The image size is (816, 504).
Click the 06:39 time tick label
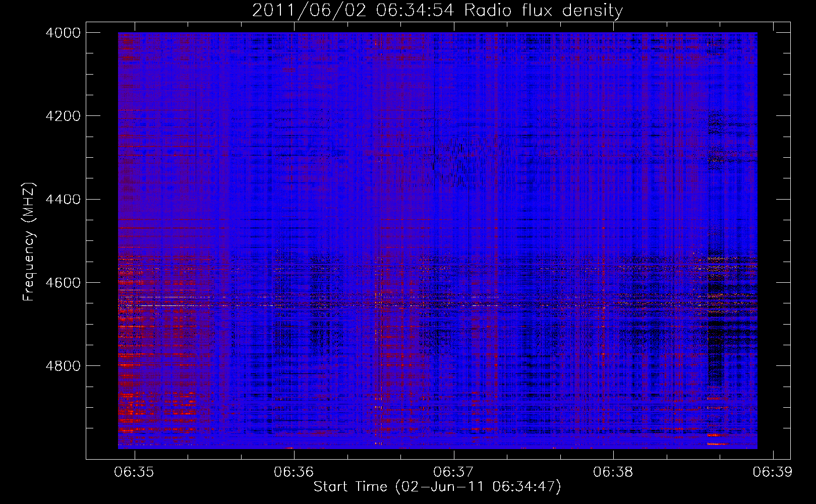[773, 472]
